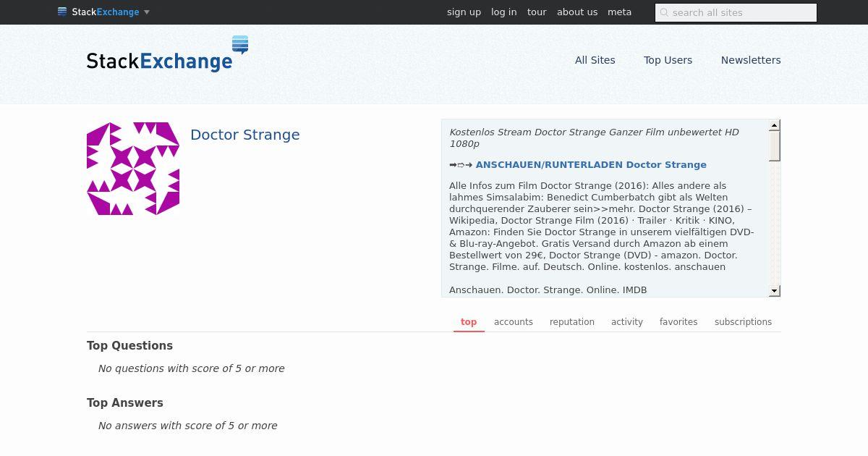This screenshot has height=456, width=868.
Task: Click the bio scrollbar down arrow
Action: pyautogui.click(x=774, y=291)
